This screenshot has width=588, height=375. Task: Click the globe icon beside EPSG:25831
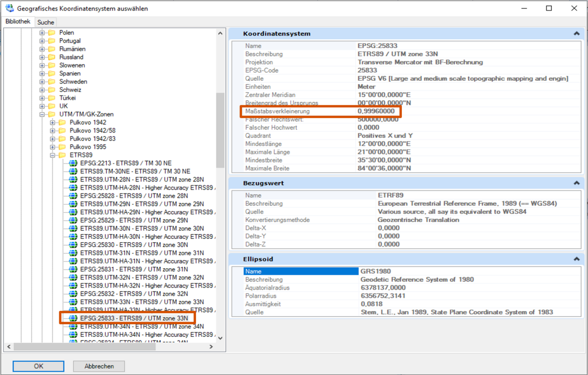tap(73, 269)
